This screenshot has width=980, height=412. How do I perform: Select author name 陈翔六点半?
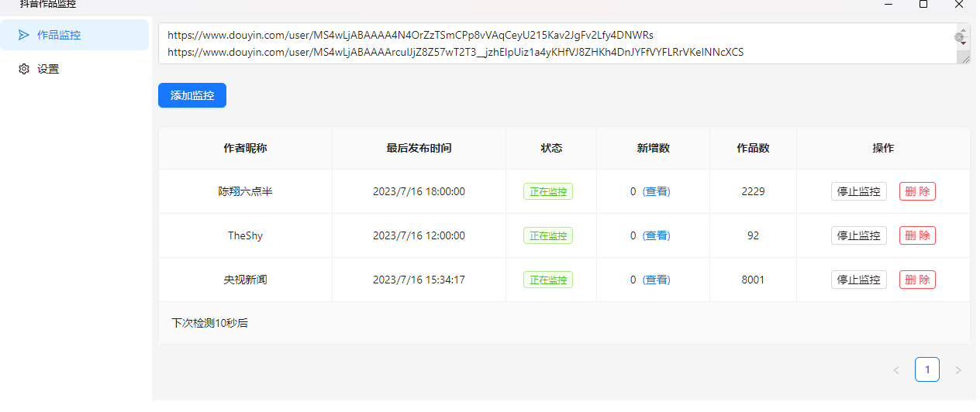(x=246, y=191)
